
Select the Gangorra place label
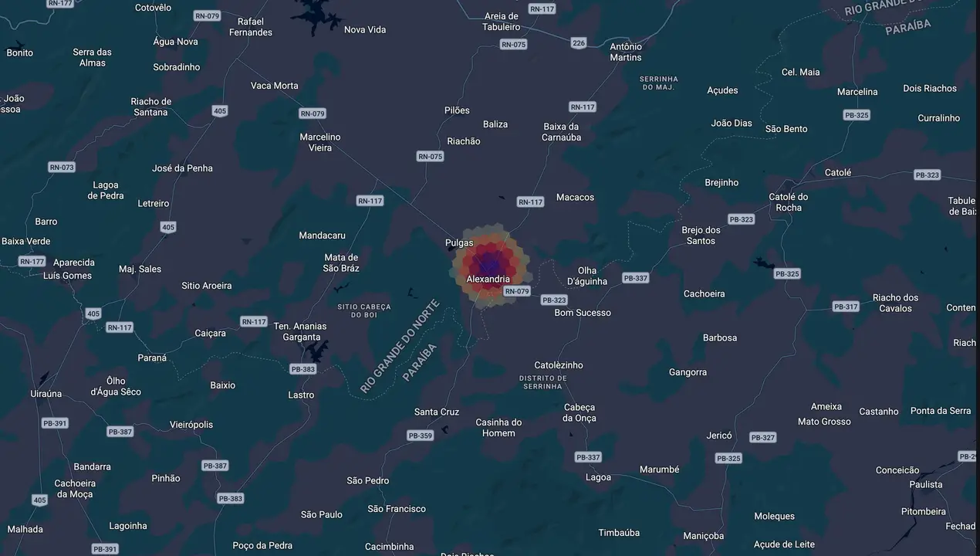pyautogui.click(x=688, y=372)
